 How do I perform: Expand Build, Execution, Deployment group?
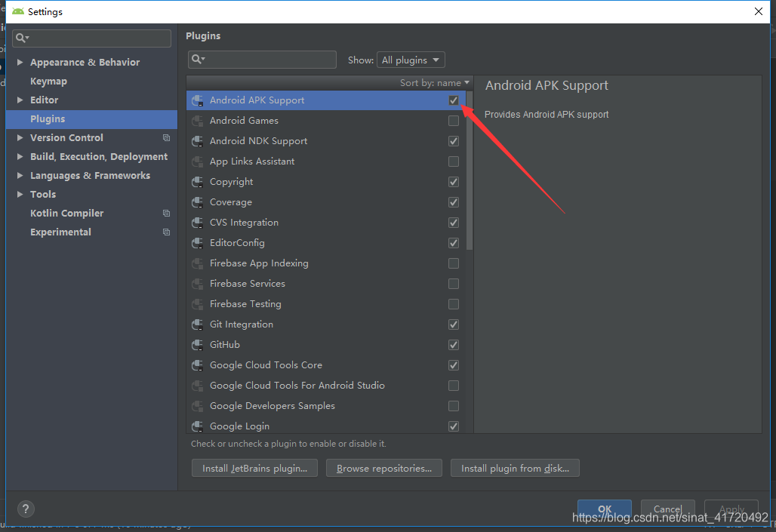[x=20, y=156]
